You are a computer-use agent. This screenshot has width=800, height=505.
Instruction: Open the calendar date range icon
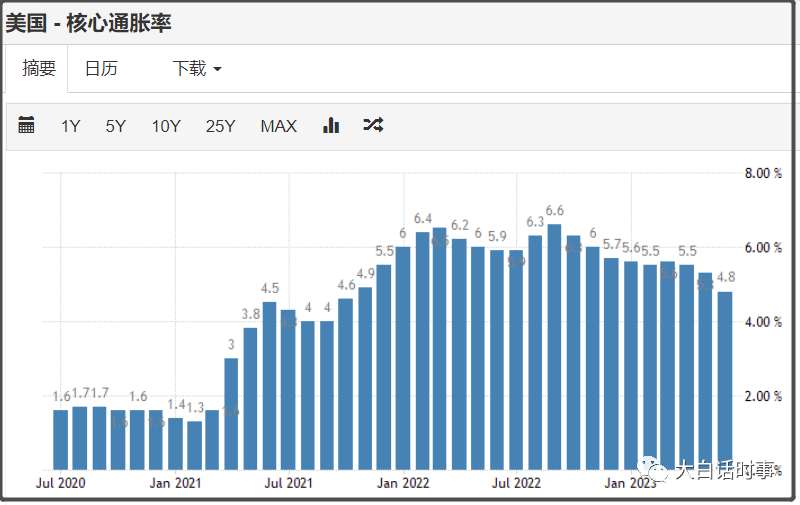(x=26, y=124)
